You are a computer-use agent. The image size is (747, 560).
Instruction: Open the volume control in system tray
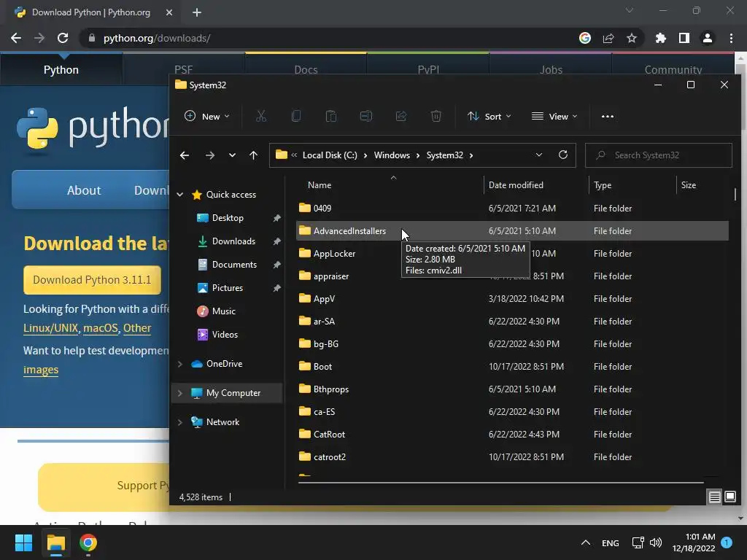(656, 542)
